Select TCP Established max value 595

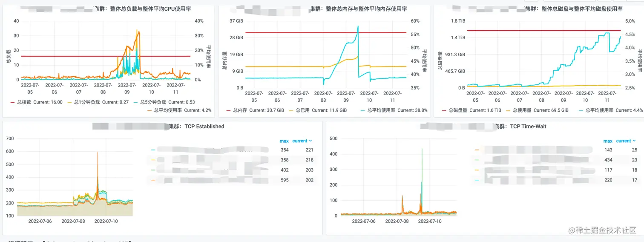(285, 180)
